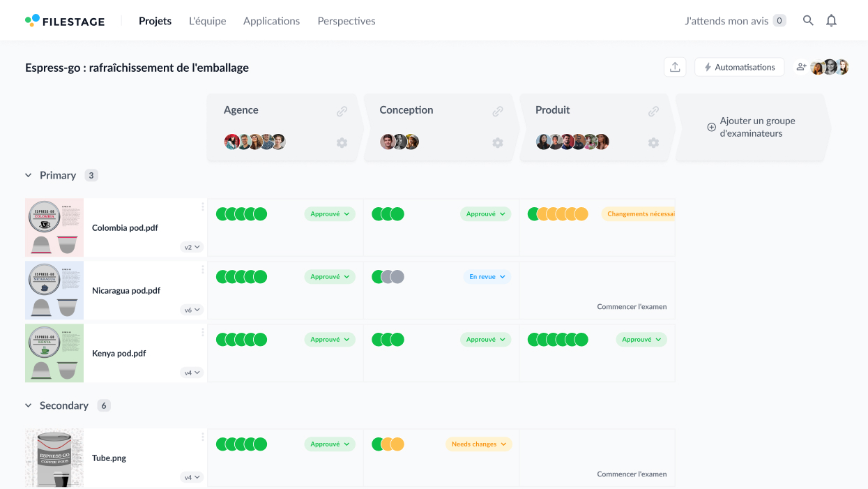Switch to the Projets tab
This screenshot has width=868, height=489.
click(x=155, y=21)
